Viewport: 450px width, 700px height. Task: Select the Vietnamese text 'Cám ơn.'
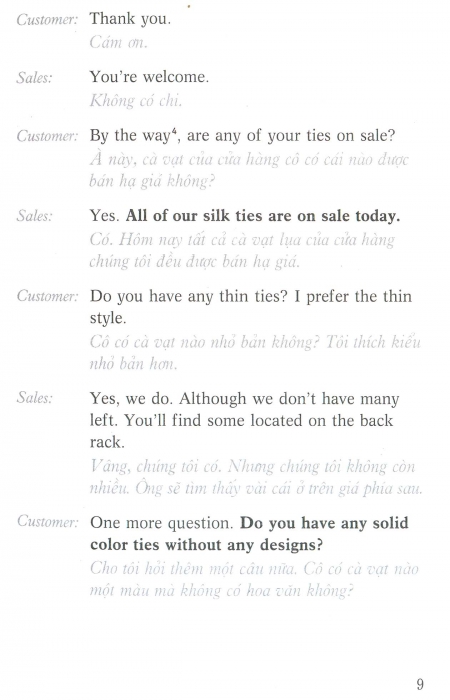click(x=118, y=42)
